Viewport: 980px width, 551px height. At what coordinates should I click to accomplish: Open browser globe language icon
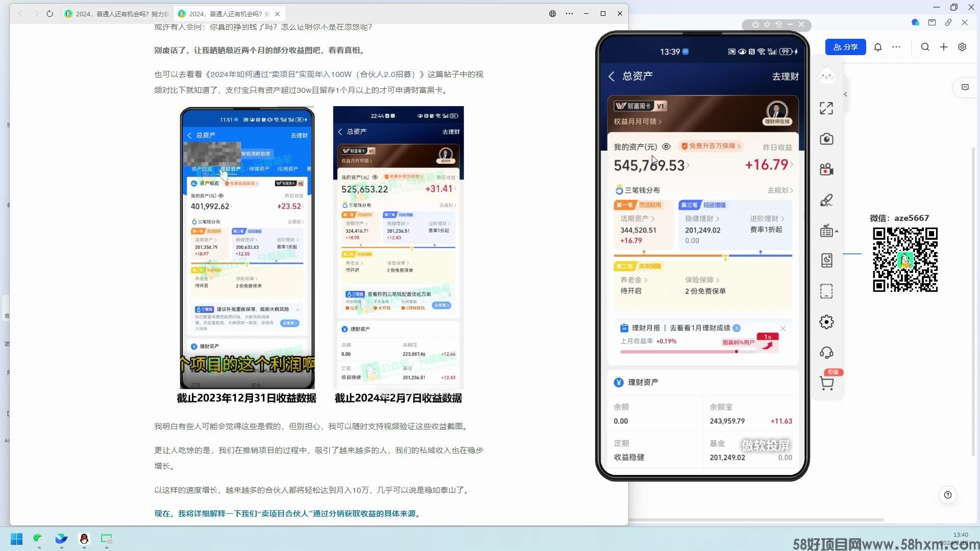pos(552,14)
